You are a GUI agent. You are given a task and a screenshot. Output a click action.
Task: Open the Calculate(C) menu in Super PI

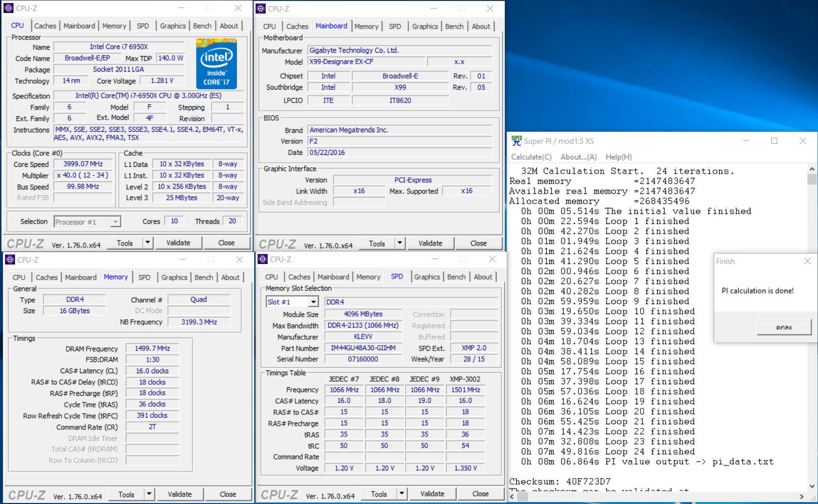click(x=531, y=157)
